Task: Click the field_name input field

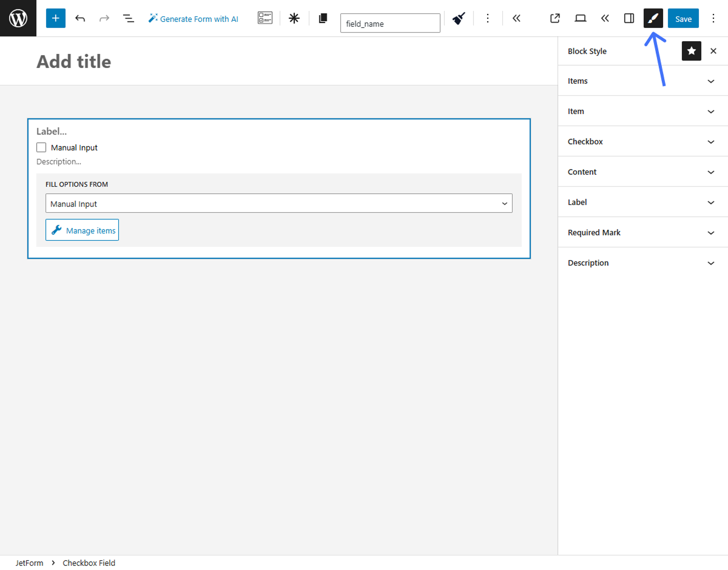Action: tap(390, 23)
